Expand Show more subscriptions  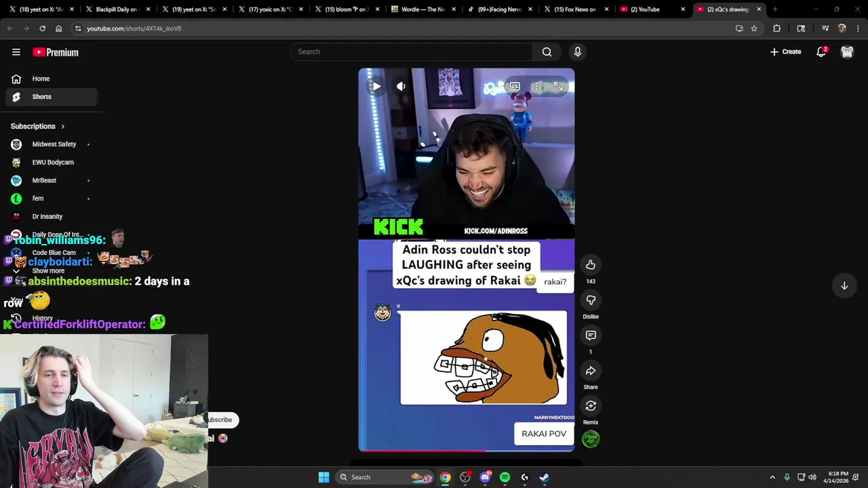coord(47,271)
